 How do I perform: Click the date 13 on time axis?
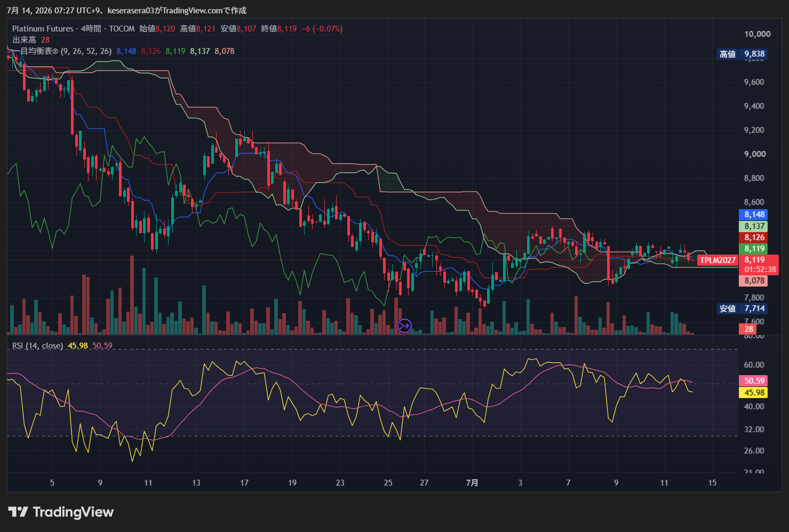coord(196,483)
